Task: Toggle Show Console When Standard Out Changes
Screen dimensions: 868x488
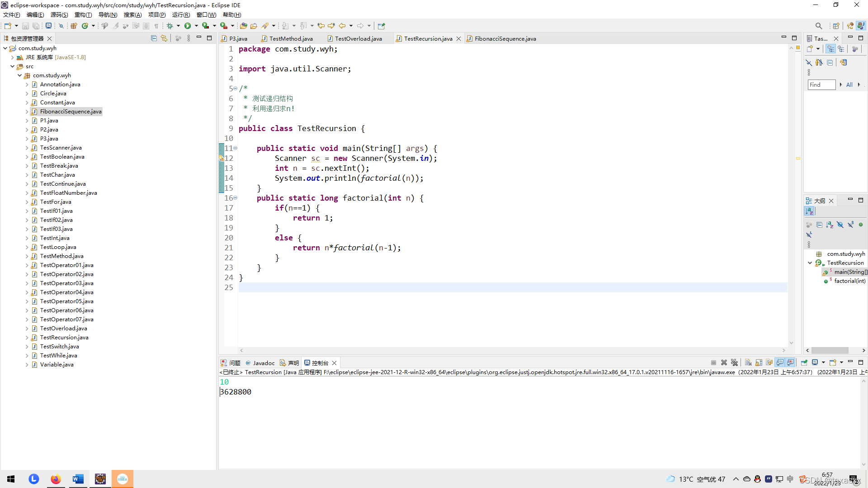Action: click(780, 362)
